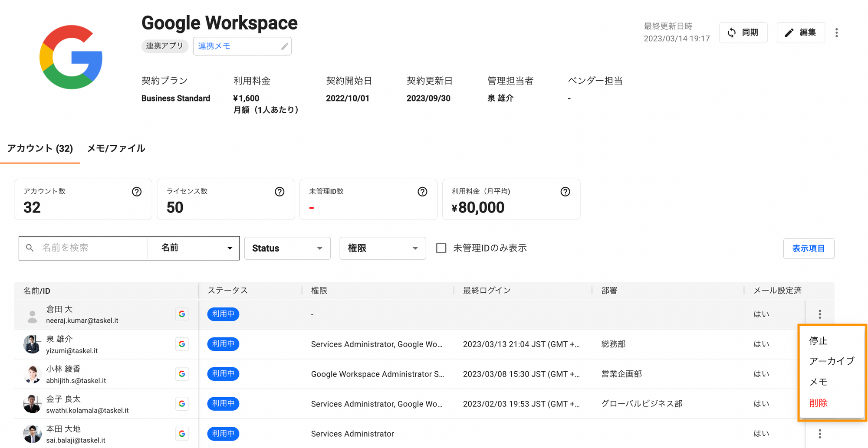
Task: Open the 権限 filter dropdown
Action: [x=382, y=248]
